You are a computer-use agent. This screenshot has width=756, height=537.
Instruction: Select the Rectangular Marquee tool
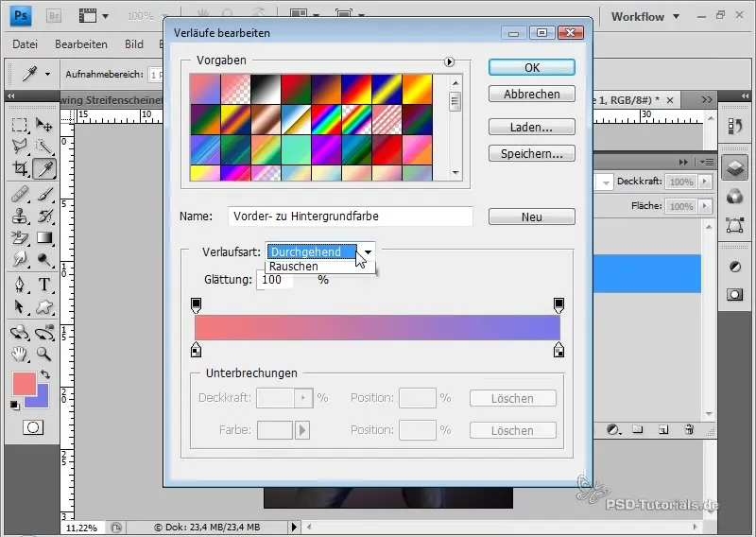19,125
